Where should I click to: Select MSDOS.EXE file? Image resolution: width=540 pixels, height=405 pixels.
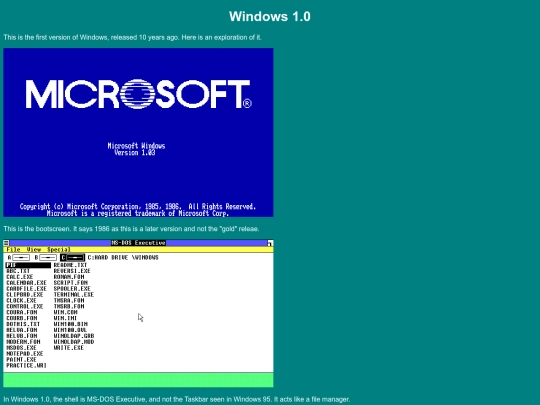21,348
